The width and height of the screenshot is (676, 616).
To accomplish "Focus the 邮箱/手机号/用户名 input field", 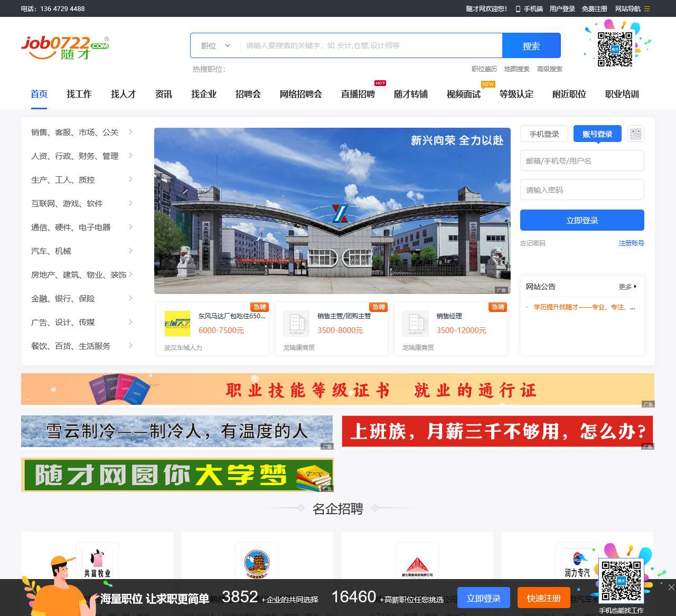I will 582,160.
